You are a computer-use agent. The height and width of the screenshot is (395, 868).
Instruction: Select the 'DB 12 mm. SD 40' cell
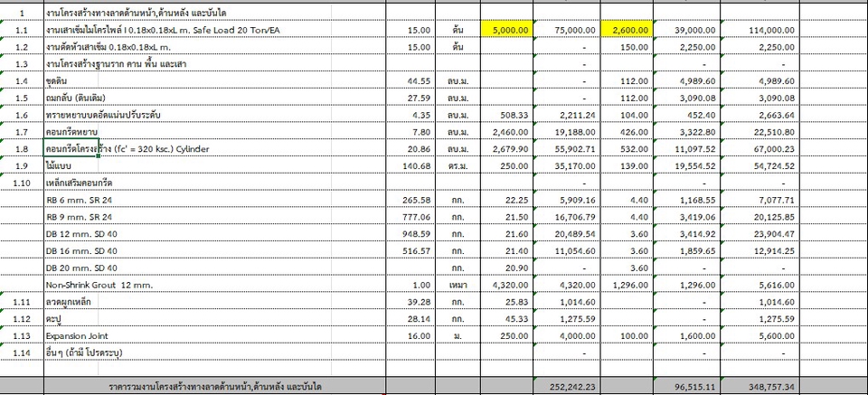(213, 233)
